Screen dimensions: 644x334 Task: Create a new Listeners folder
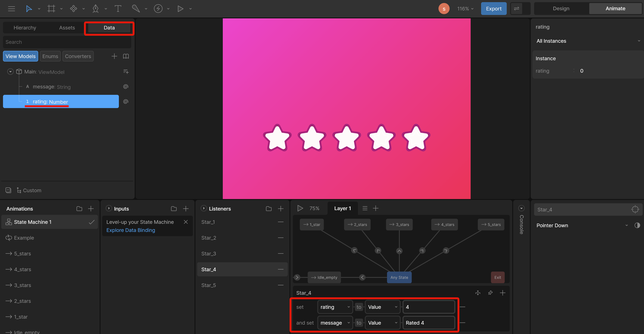point(269,209)
